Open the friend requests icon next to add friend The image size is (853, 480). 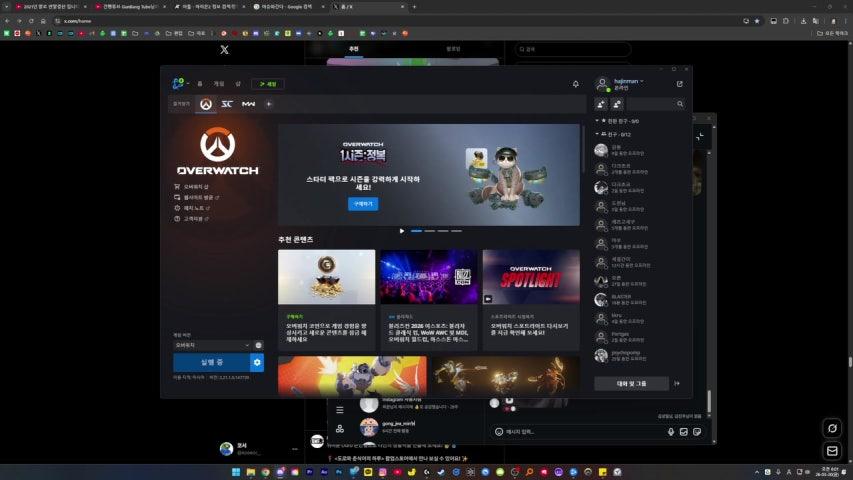click(x=617, y=104)
